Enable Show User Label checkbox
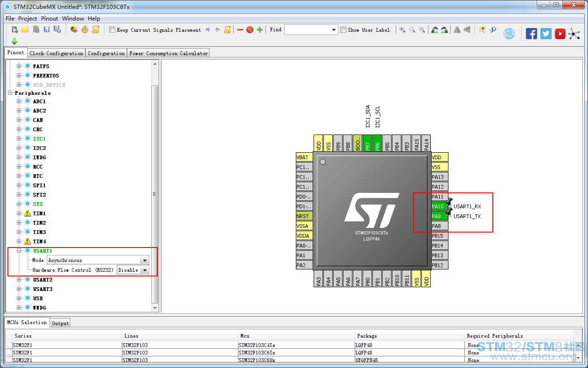This screenshot has height=368, width=588. pos(343,30)
